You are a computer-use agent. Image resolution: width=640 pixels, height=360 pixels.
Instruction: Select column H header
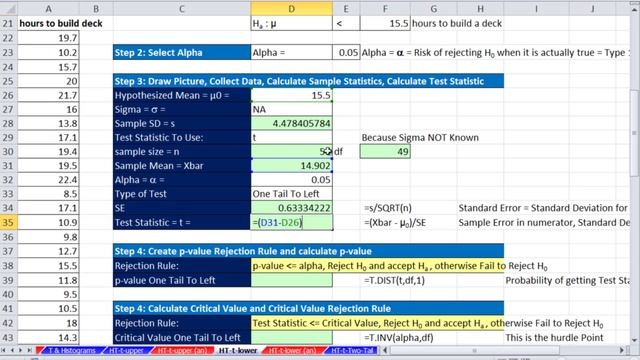click(x=480, y=9)
